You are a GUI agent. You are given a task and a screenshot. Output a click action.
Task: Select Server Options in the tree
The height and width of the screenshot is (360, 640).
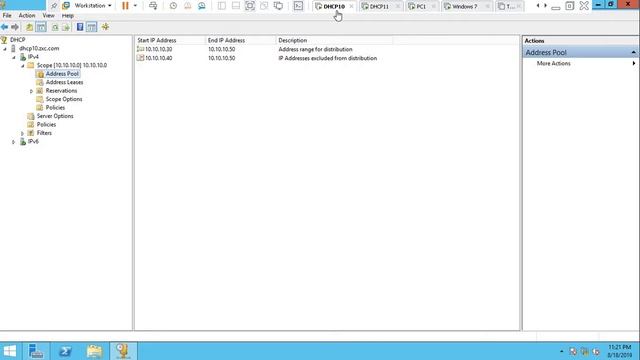(x=55, y=116)
